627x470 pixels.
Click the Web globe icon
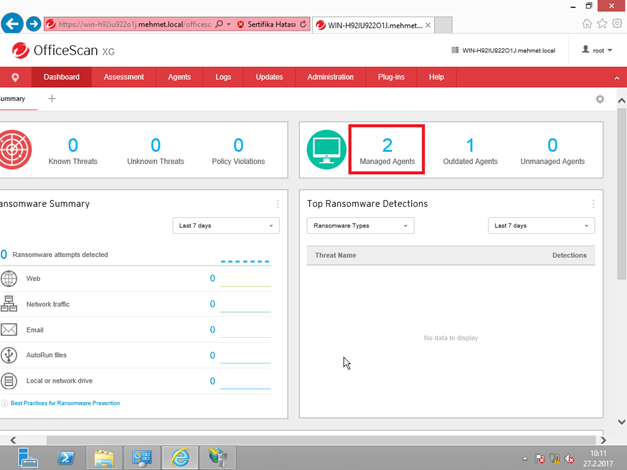tap(9, 279)
